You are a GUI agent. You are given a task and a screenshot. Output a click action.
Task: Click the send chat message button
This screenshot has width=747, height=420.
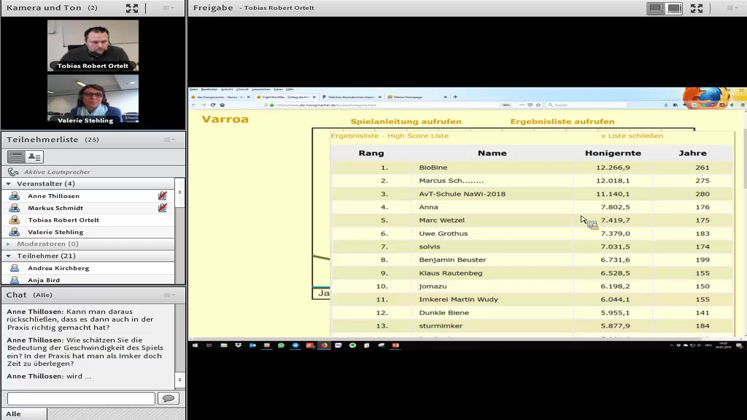coord(168,398)
